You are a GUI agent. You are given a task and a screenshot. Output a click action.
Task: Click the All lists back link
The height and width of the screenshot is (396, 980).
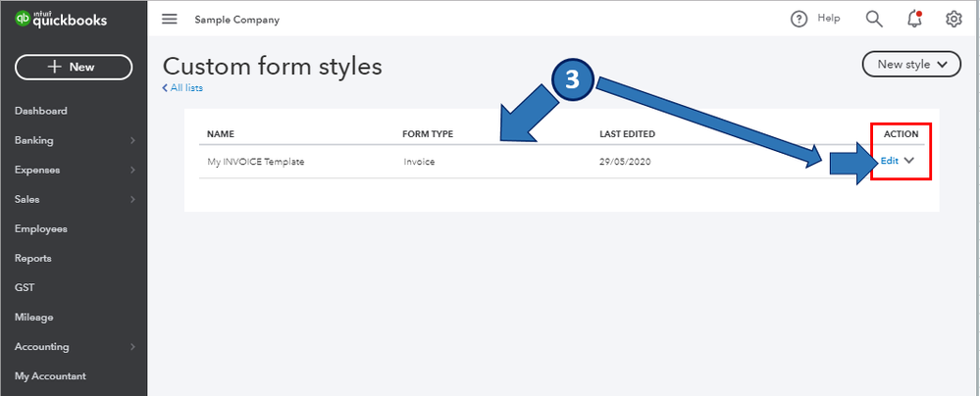[x=185, y=88]
